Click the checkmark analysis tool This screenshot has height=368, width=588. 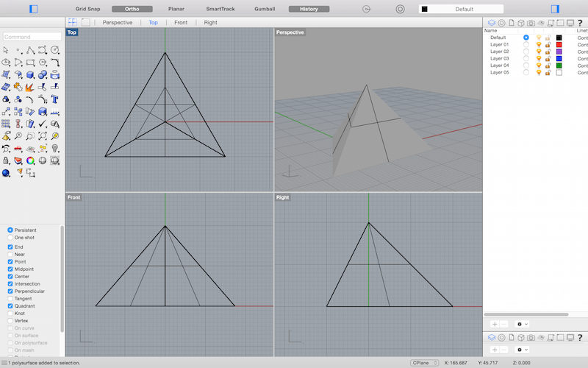(43, 124)
